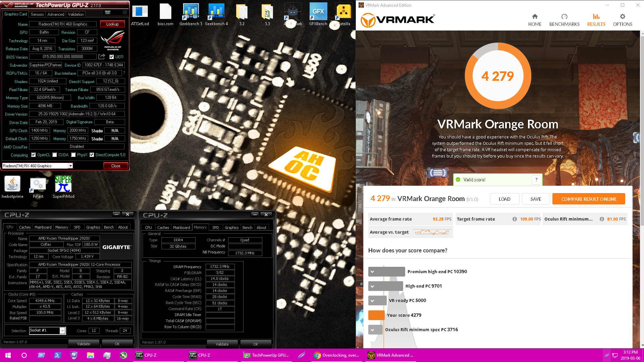Open Cortana search circle on taskbar
Screen dimensions: 644x362
[x=24, y=355]
